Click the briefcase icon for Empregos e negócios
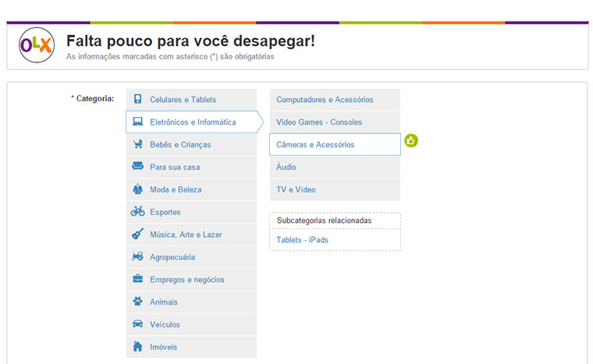This screenshot has width=593, height=364. (x=137, y=279)
